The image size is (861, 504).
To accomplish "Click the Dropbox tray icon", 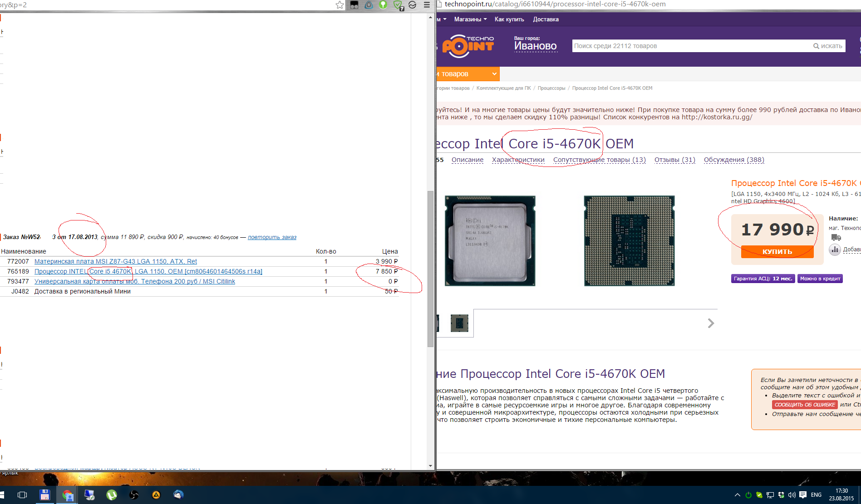I will pyautogui.click(x=781, y=495).
